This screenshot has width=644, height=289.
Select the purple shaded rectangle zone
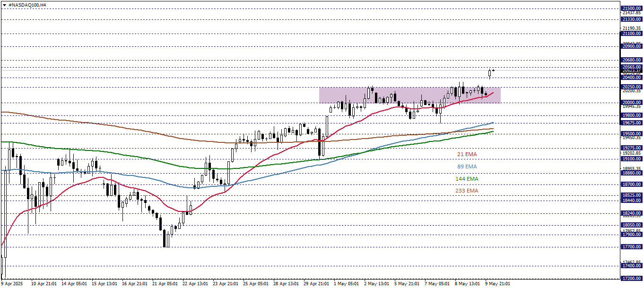click(409, 95)
